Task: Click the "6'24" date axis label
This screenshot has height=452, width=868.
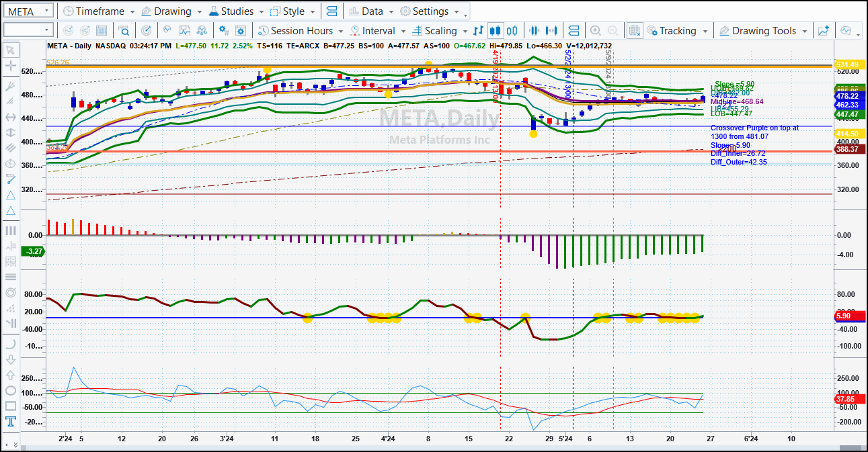Action: point(751,439)
